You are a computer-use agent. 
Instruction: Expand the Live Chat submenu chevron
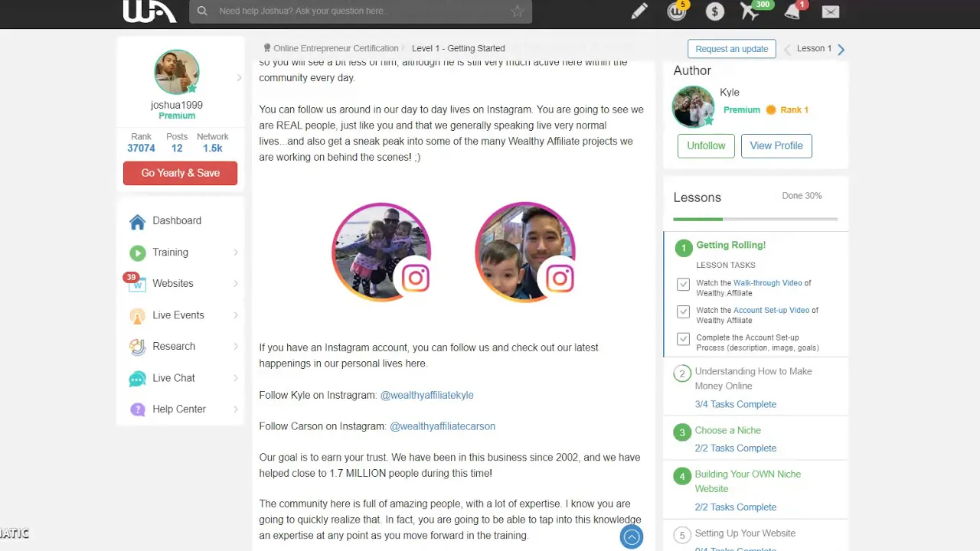235,378
